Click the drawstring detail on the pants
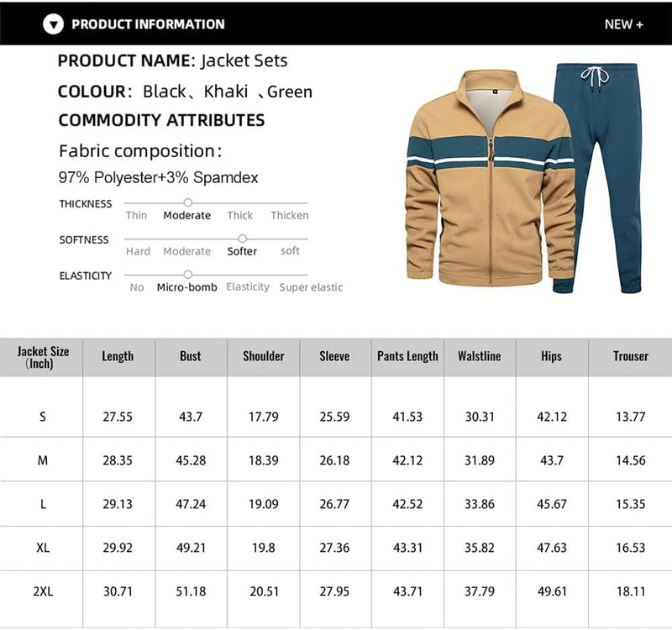Image resolution: width=672 pixels, height=630 pixels. tap(597, 74)
